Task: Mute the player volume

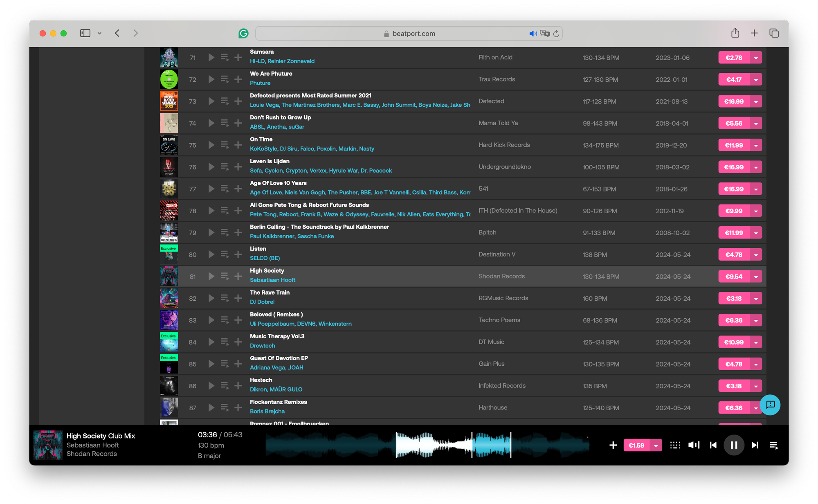Action: click(694, 445)
